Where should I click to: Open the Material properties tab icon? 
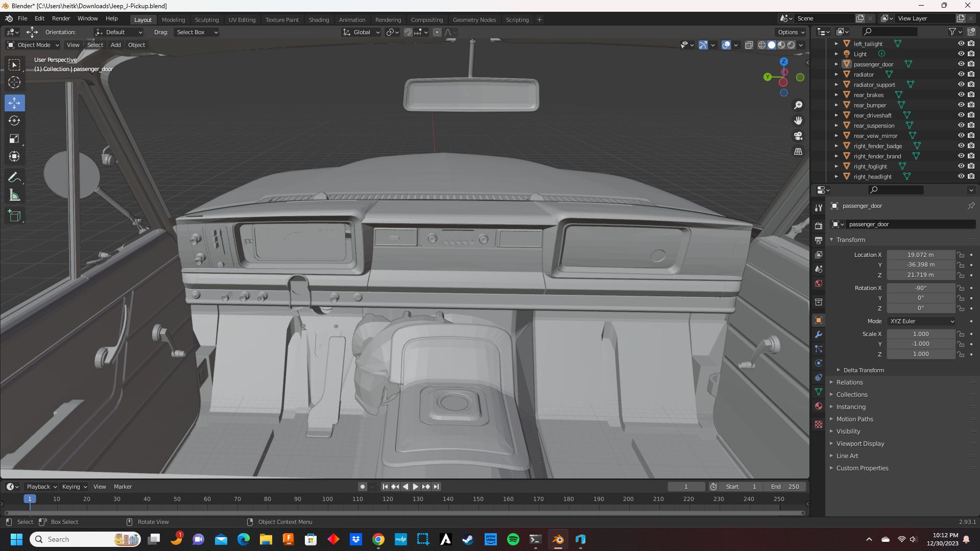pyautogui.click(x=819, y=406)
